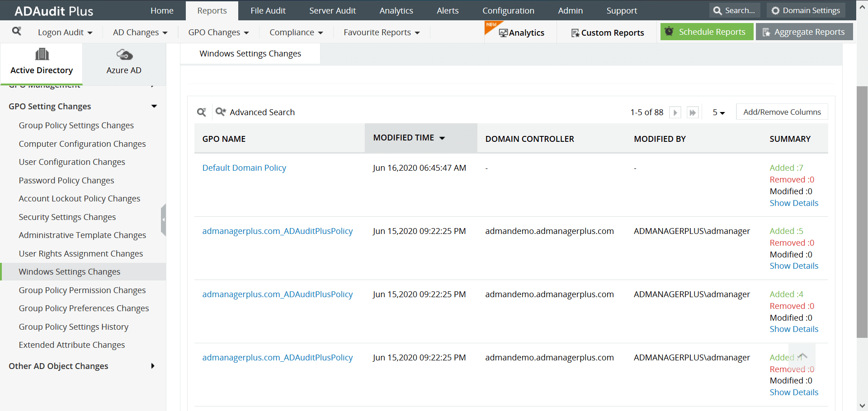Change rows per page dropdown showing 5
This screenshot has width=868, height=411.
tap(719, 112)
